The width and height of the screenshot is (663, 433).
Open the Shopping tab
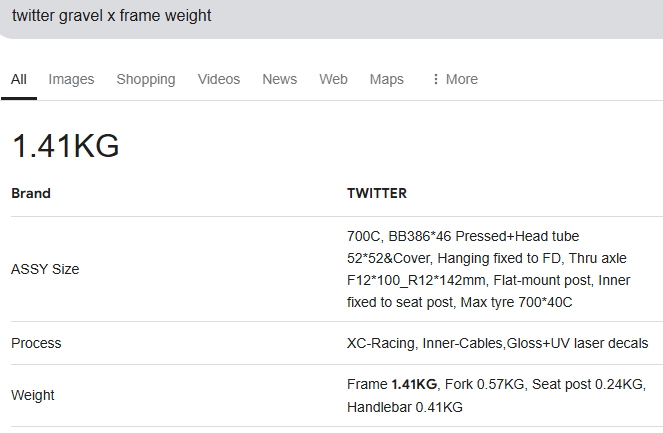tap(146, 79)
